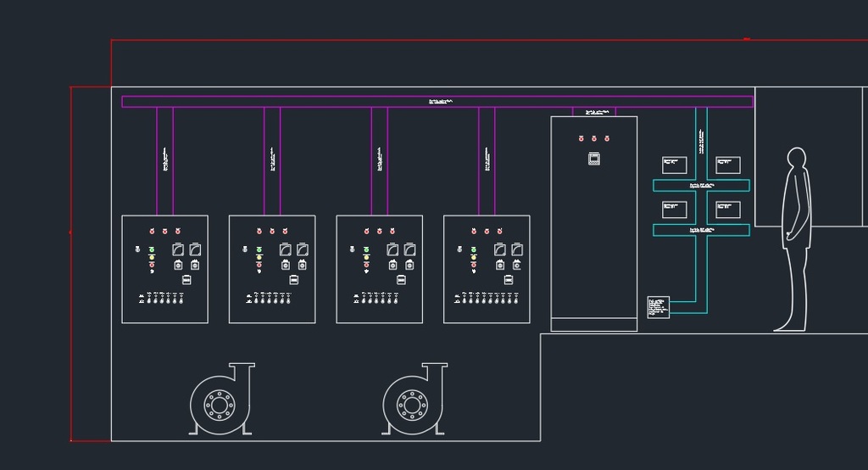Click the display screen on tall cabinet
868x470 pixels.
coord(594,158)
